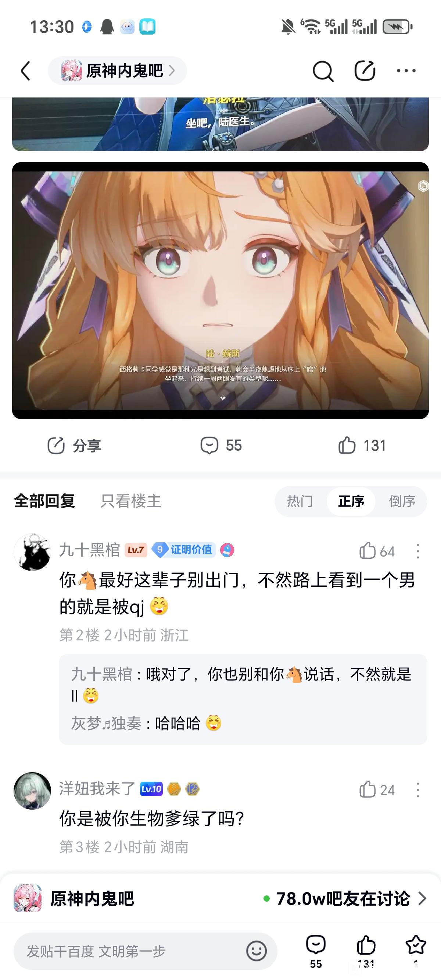The image size is (441, 980).
Task: Open options menu for 九十黑棺's comment
Action: click(x=418, y=551)
